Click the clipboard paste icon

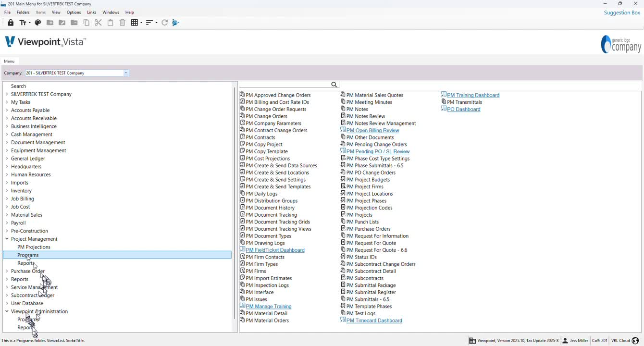pos(111,23)
